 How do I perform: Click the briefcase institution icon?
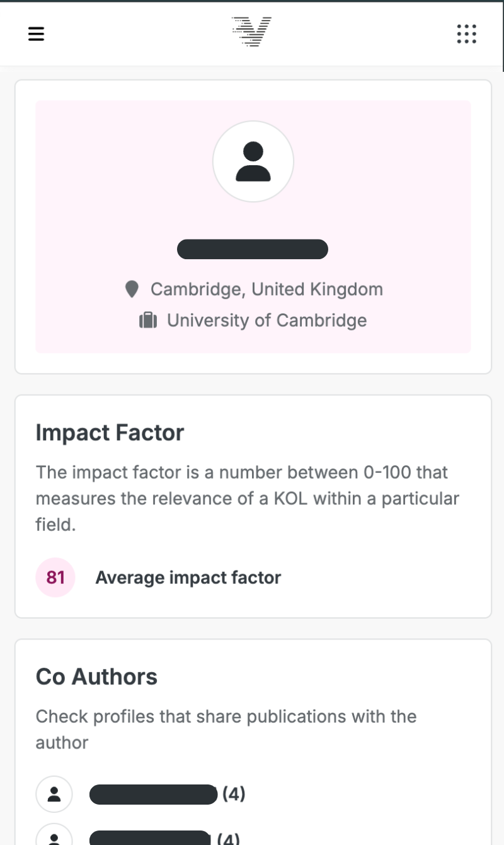tap(147, 321)
